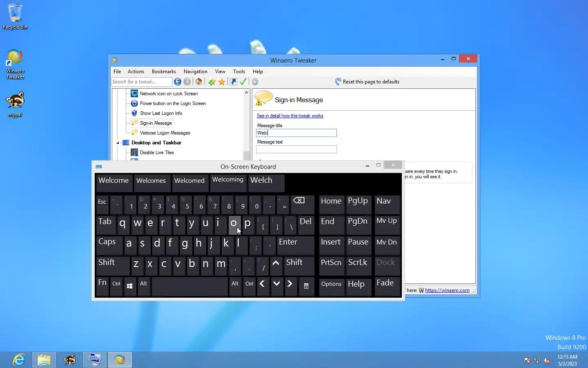Toggle Caps lock on On-Screen Keyboard
This screenshot has width=588, height=368.
pyautogui.click(x=110, y=245)
